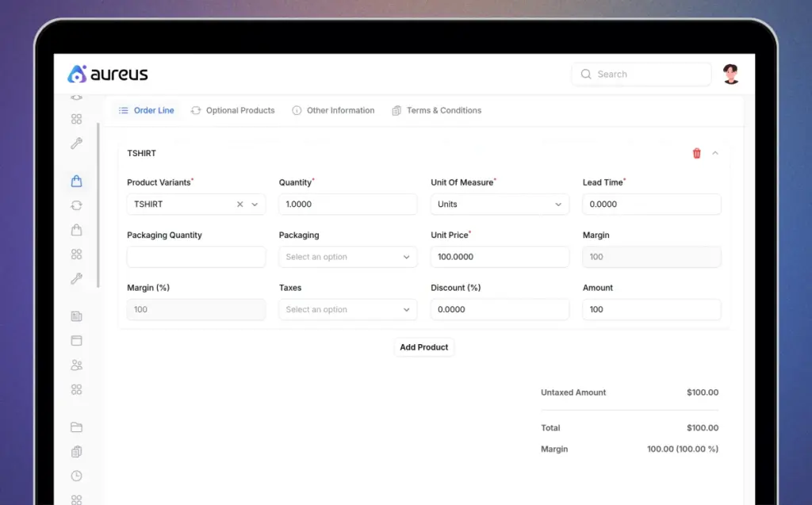Click the Untaxed Amount $100.00 value
812x505 pixels.
coord(703,392)
